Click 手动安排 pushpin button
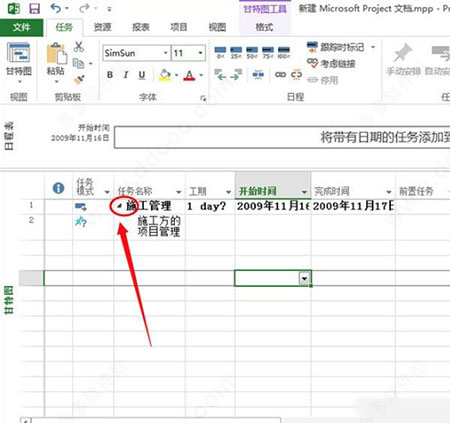The height and width of the screenshot is (423, 450). click(403, 60)
